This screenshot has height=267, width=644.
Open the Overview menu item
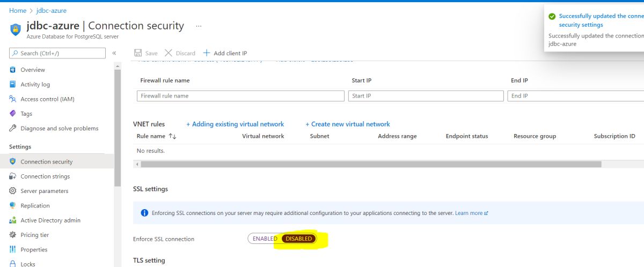[x=33, y=70]
